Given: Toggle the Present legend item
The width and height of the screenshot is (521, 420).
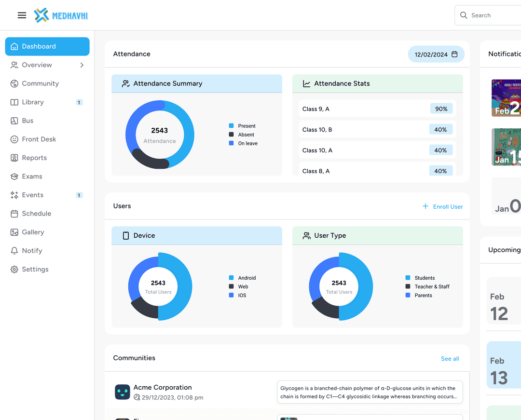Looking at the screenshot, I should tap(246, 126).
